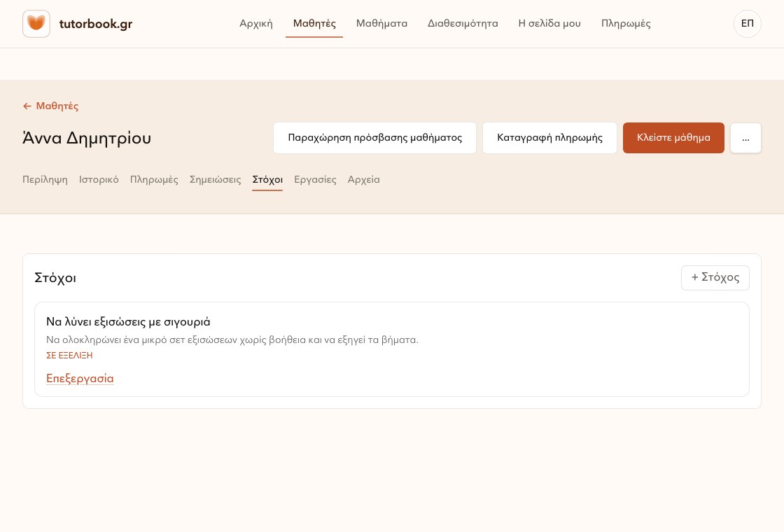Select the Στόχοι tab
The height and width of the screenshot is (532, 784).
267,179
